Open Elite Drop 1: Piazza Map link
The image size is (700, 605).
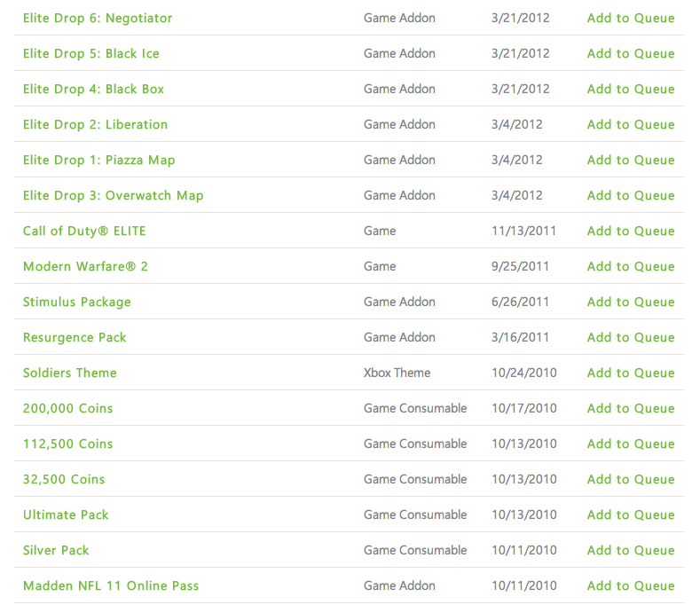pos(98,160)
